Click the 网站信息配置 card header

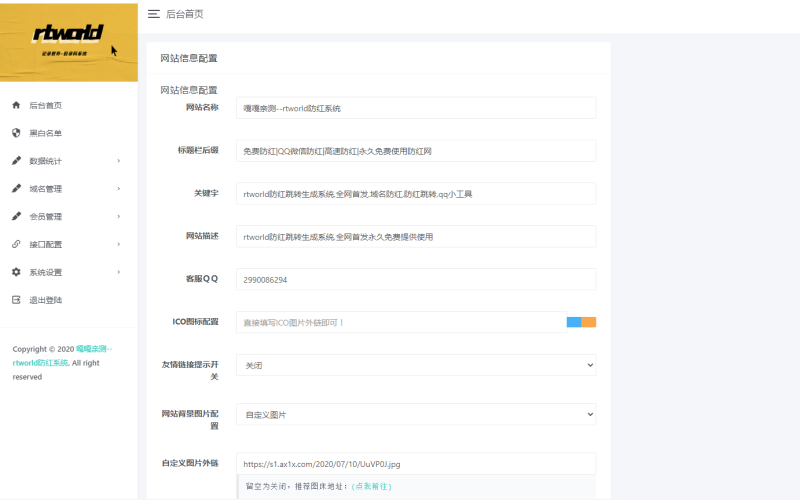[379, 58]
